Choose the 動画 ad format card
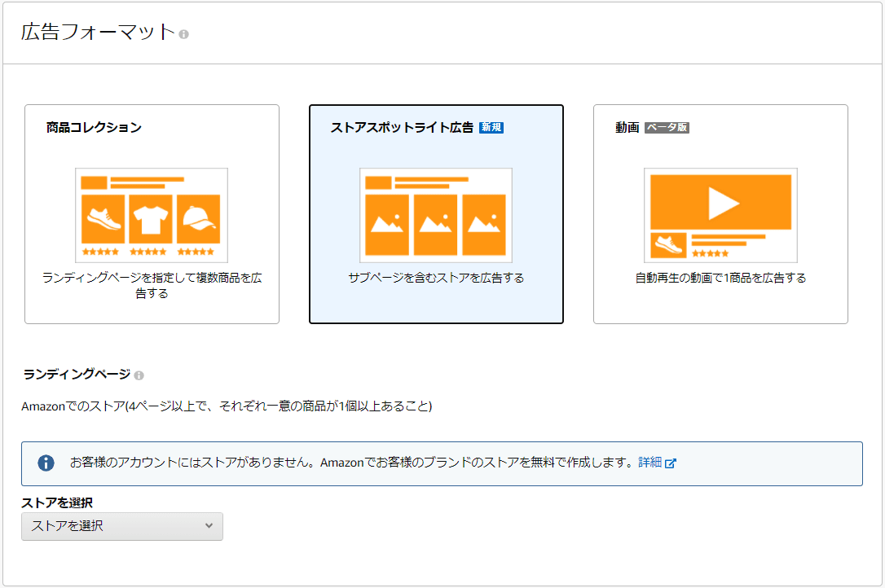 pos(720,214)
